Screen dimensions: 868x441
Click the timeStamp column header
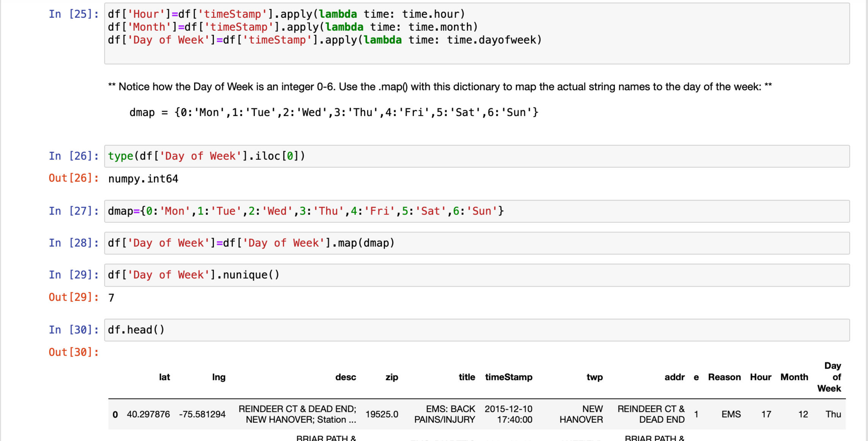tap(508, 377)
